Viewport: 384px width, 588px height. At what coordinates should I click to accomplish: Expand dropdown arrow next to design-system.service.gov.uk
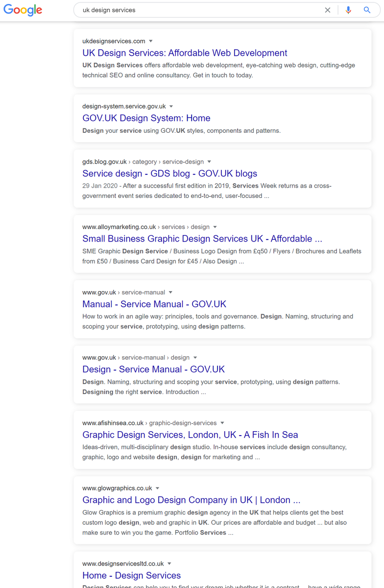(x=171, y=106)
